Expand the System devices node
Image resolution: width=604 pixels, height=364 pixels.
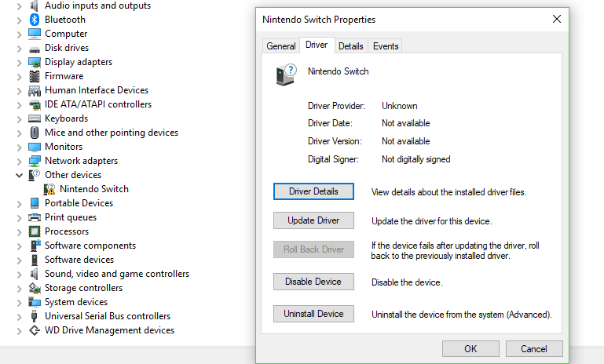click(x=20, y=304)
